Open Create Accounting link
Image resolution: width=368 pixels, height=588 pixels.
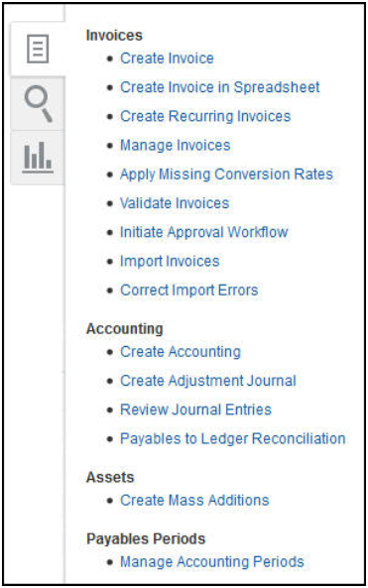pyautogui.click(x=181, y=351)
